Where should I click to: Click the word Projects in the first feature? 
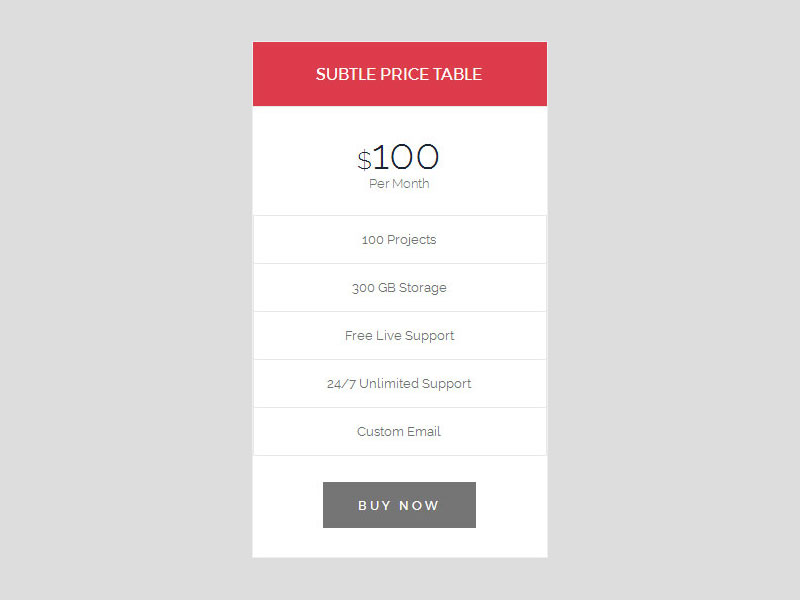click(x=412, y=240)
